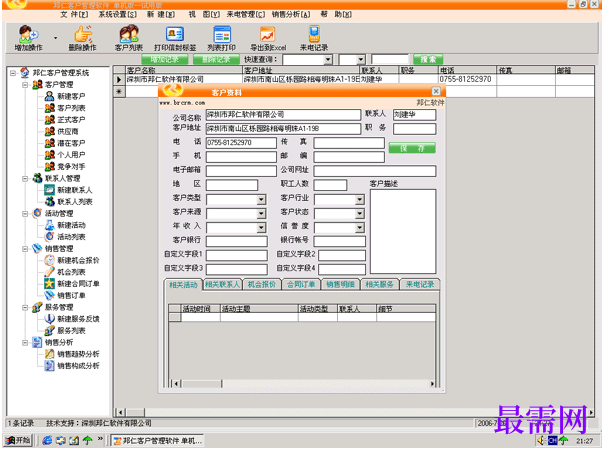Select 潜在客户 tree node
Image resolution: width=606 pixels, height=451 pixels.
pyautogui.click(x=71, y=143)
